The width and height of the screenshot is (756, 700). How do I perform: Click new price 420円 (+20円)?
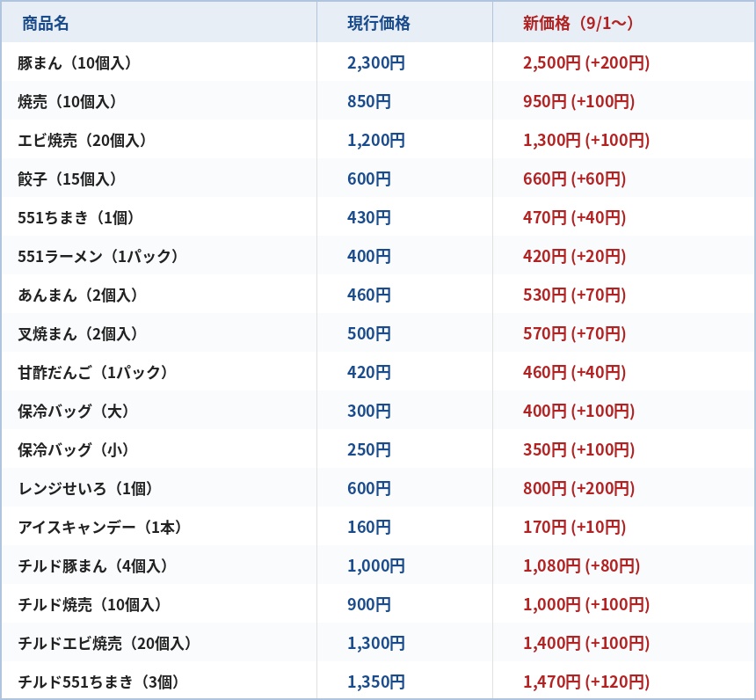tap(574, 256)
